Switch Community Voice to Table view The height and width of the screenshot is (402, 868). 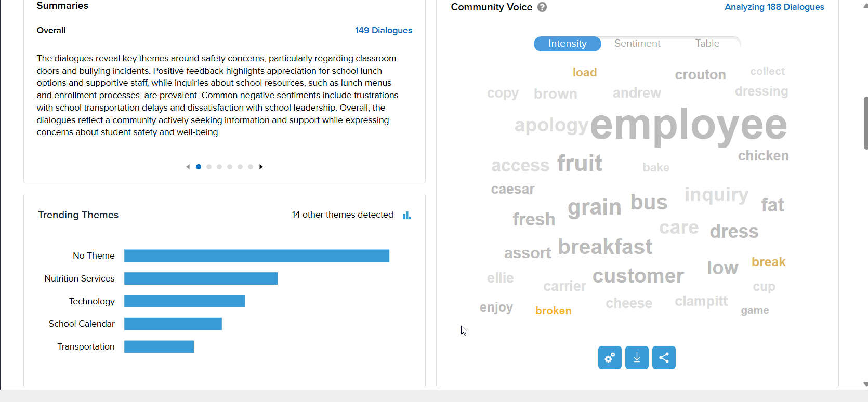pyautogui.click(x=707, y=44)
